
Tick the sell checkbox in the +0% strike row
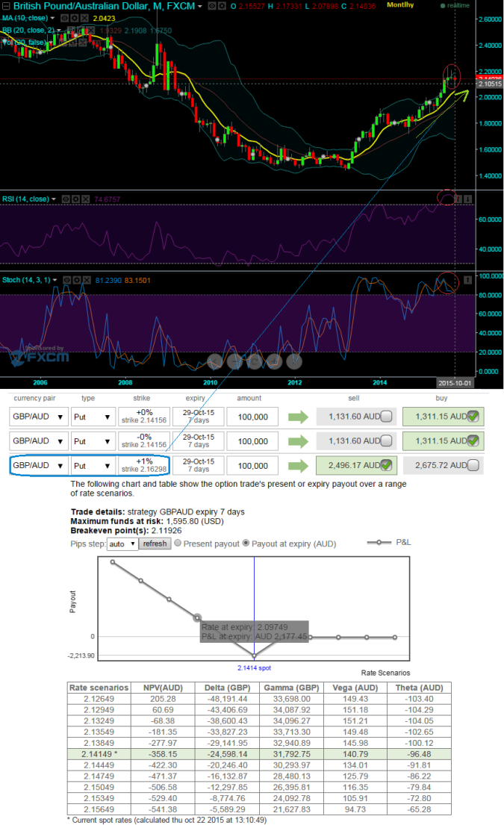(386, 417)
